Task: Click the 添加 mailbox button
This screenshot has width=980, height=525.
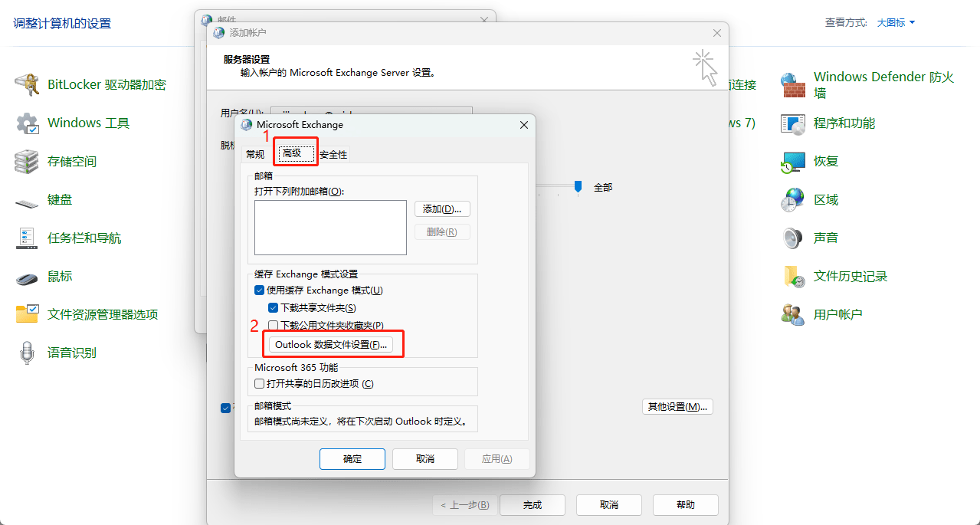Action: [x=442, y=209]
